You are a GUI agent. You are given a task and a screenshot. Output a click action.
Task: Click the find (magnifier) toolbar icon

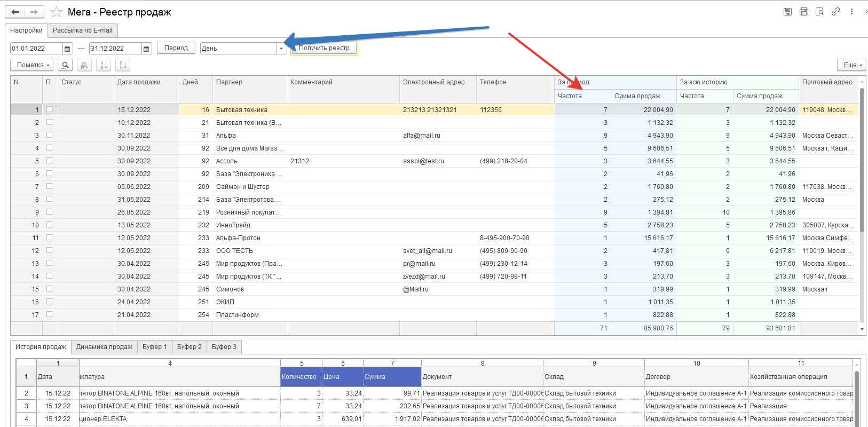point(65,65)
